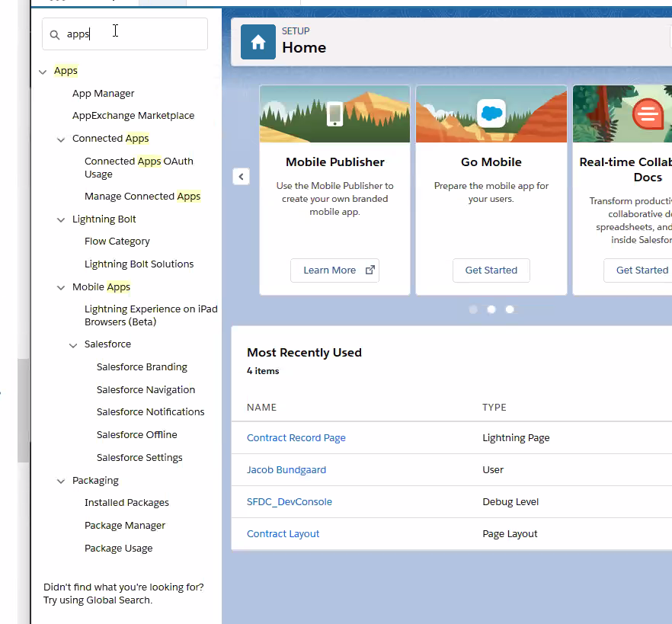Open Salesforce Branding
This screenshot has width=672, height=624.
[x=142, y=367]
